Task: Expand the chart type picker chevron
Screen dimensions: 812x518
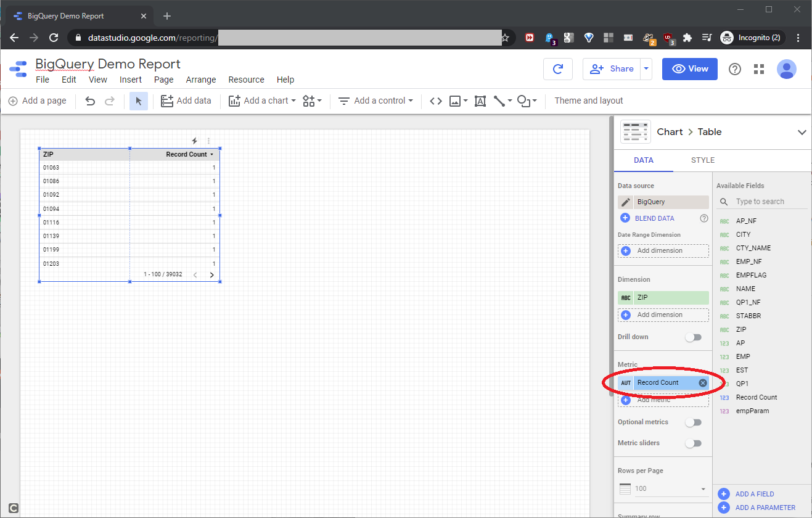Action: 802,132
